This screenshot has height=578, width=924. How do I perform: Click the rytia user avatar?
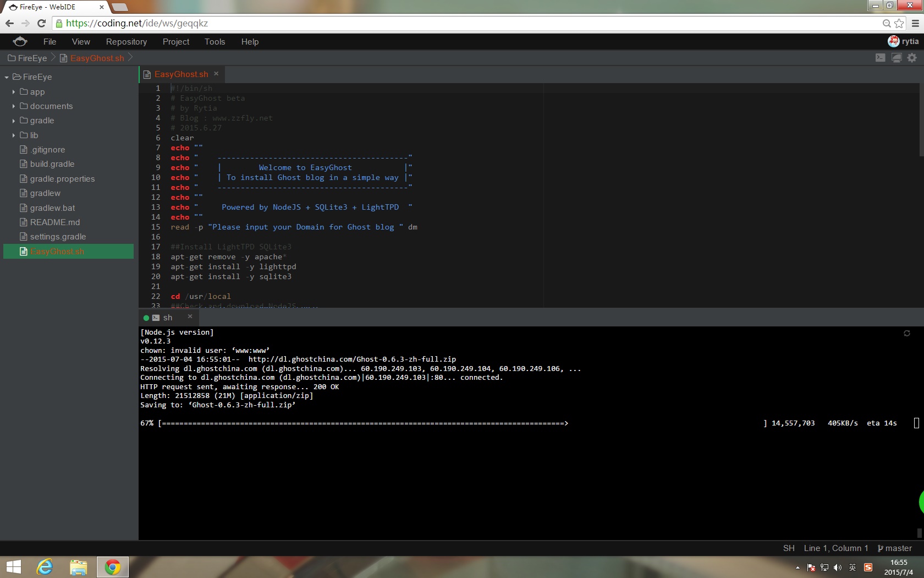point(893,41)
